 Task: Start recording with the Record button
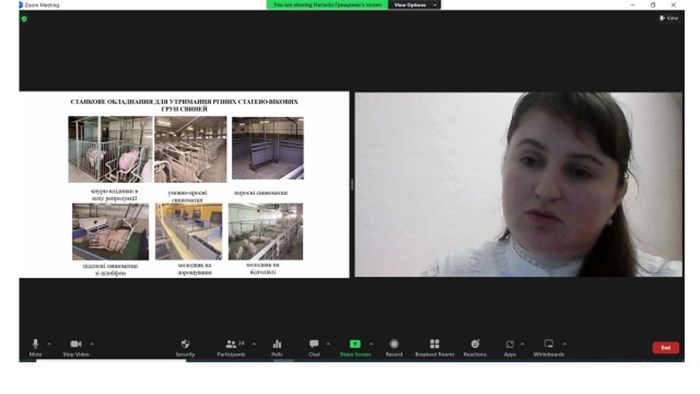click(394, 348)
